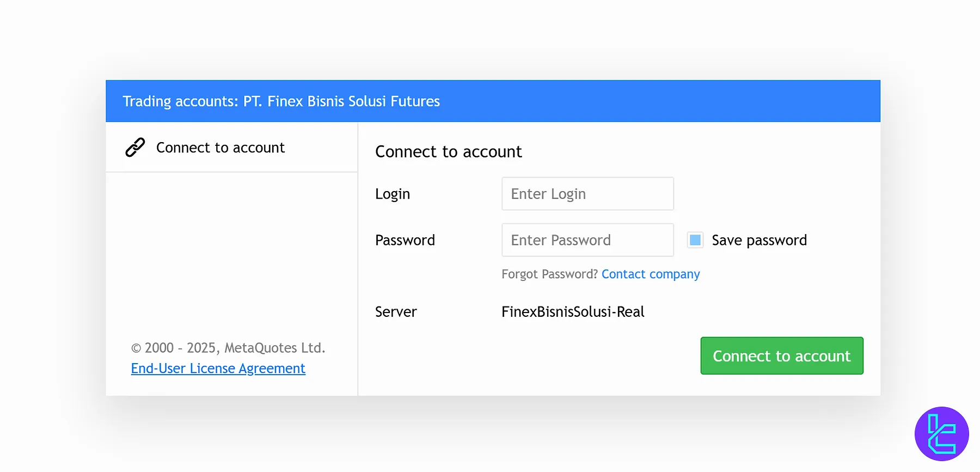This screenshot has width=980, height=472.
Task: Click empty area of left sidebar panel
Action: [x=231, y=250]
